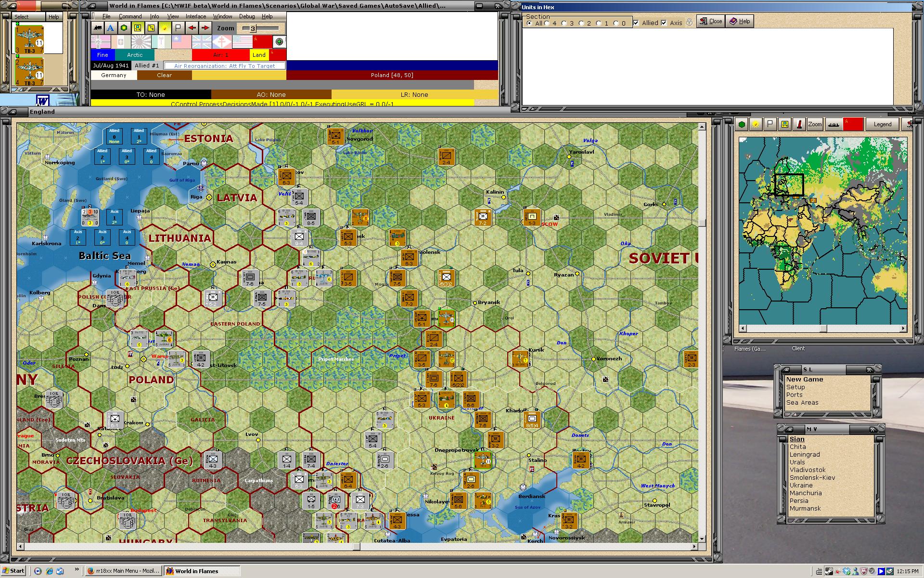This screenshot has height=578, width=924.
Task: Select the Nationalist China flag
Action: (181, 42)
